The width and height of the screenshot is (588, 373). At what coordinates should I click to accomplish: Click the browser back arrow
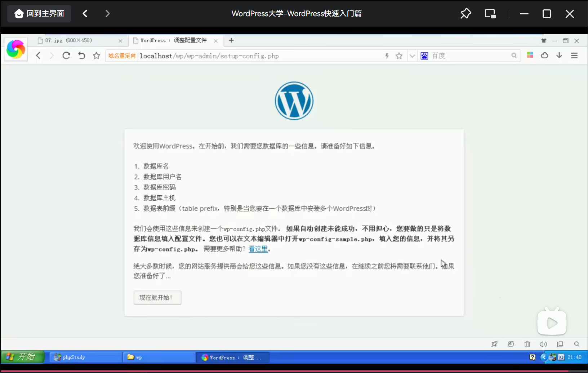point(39,55)
